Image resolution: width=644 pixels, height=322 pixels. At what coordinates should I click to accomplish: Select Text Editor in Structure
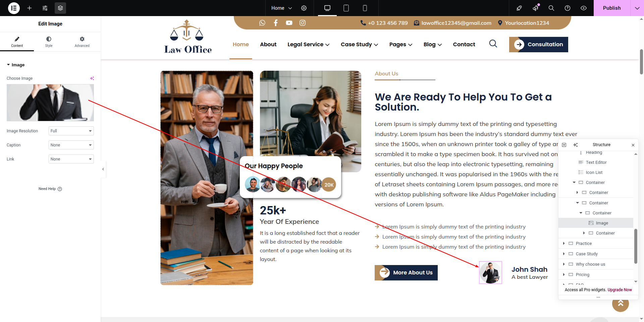pos(596,163)
